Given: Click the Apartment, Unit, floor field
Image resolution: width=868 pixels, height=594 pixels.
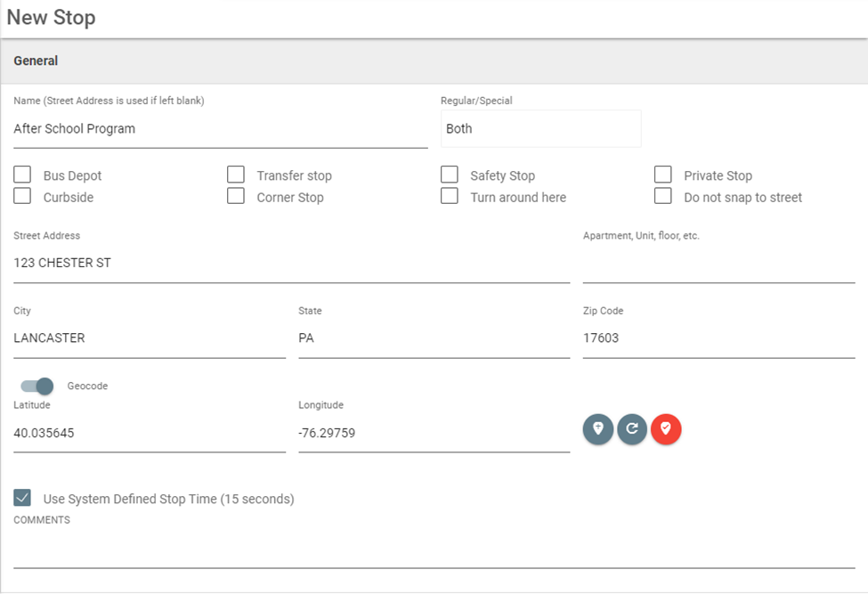Looking at the screenshot, I should [718, 263].
